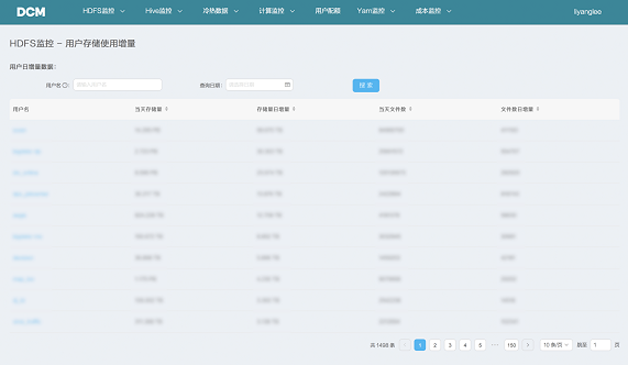
Task: Click the pagination ellipsis jump-forward
Action: coord(495,345)
